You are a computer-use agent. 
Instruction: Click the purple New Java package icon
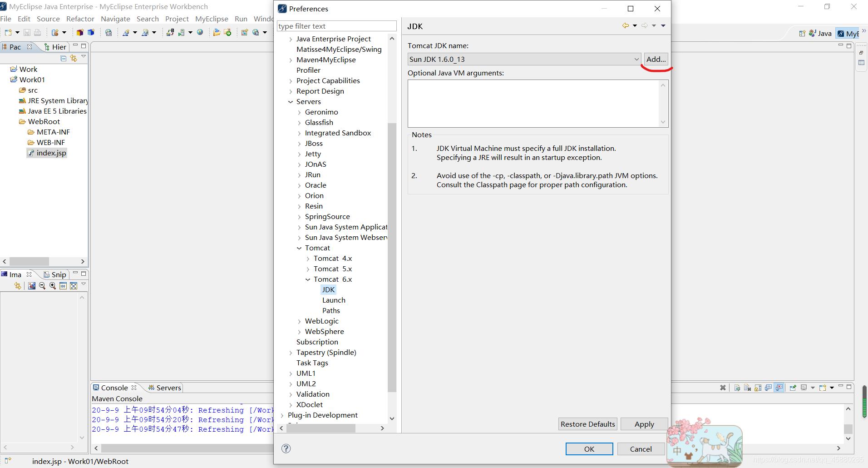click(x=80, y=32)
